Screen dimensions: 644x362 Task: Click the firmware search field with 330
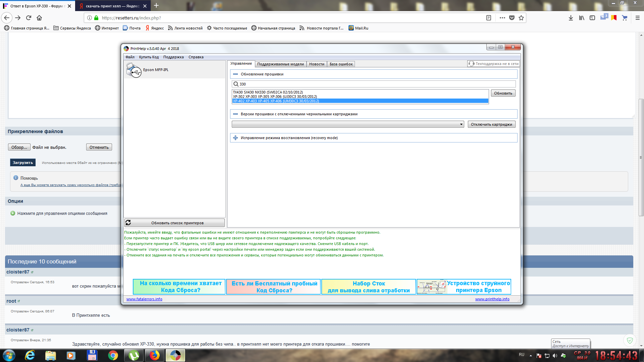pos(374,84)
